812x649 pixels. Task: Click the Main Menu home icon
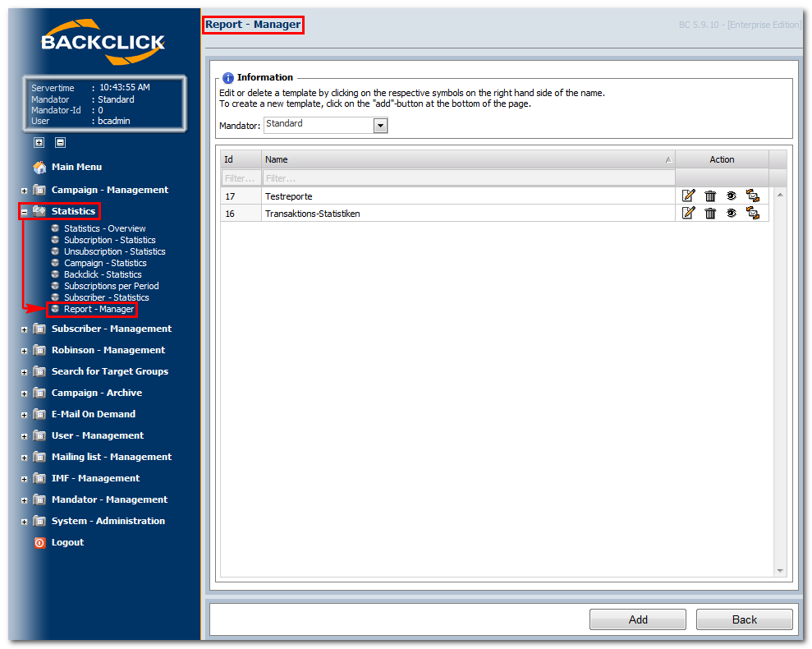pos(40,167)
